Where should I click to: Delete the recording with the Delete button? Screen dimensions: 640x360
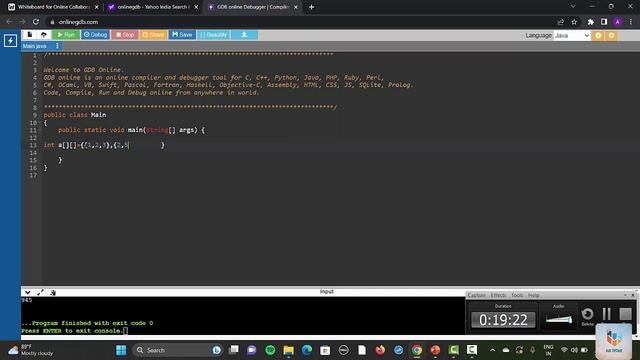[x=587, y=316]
